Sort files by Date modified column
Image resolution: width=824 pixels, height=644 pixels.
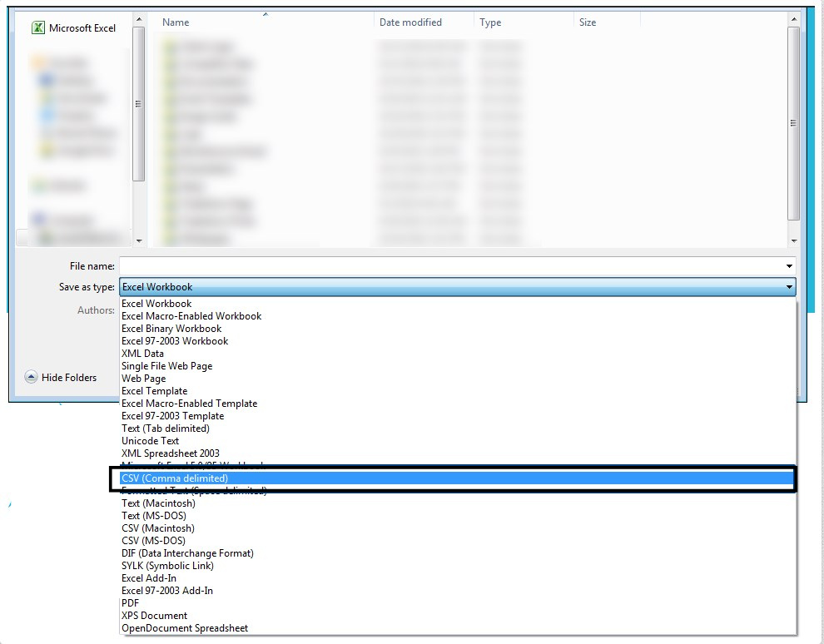point(410,22)
